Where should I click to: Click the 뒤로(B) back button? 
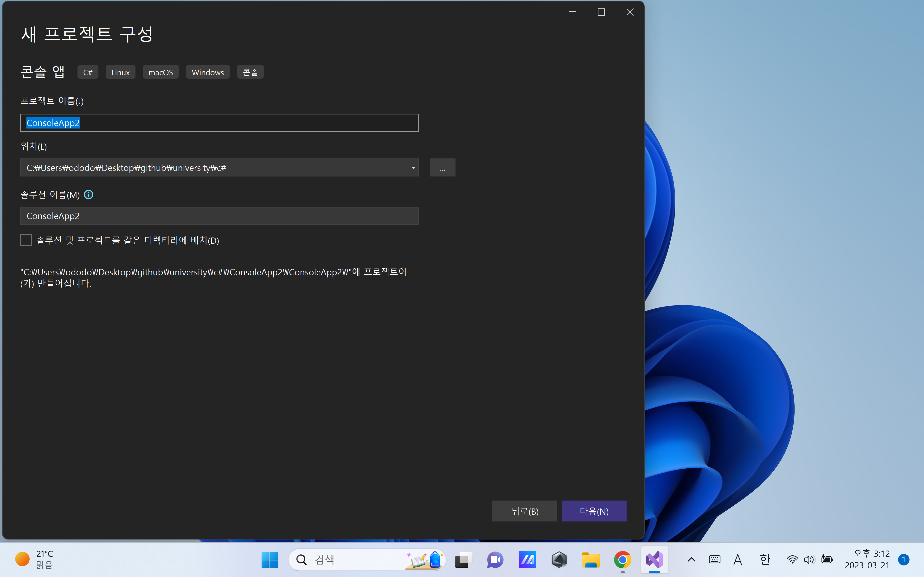pyautogui.click(x=525, y=511)
